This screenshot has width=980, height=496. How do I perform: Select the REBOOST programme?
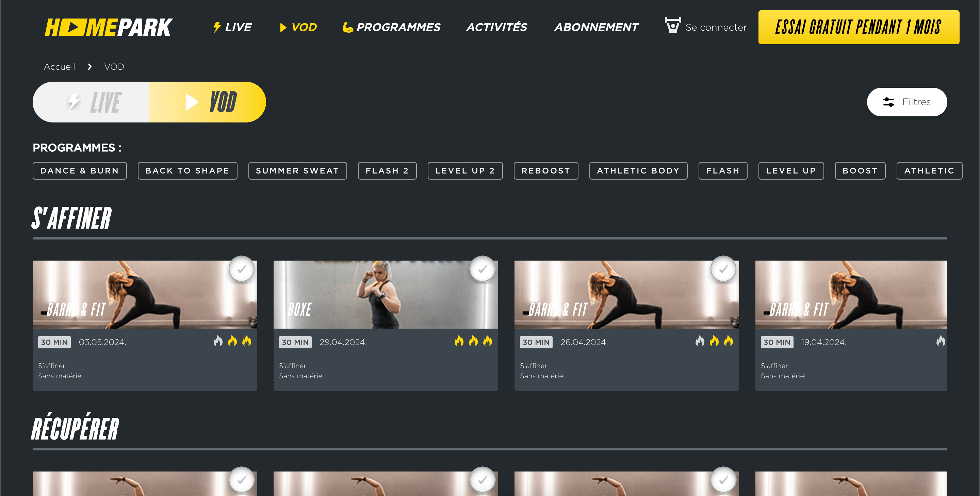coord(545,171)
